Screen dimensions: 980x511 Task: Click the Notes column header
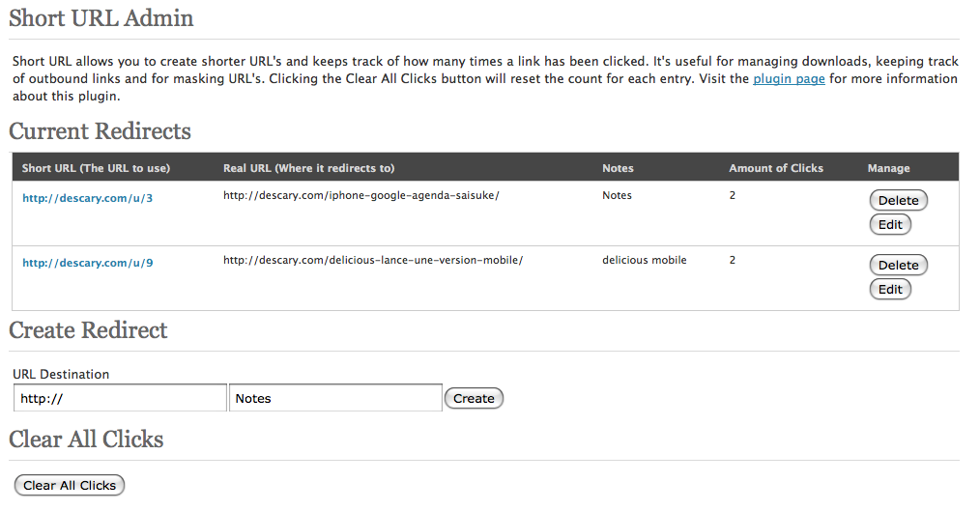coord(618,168)
